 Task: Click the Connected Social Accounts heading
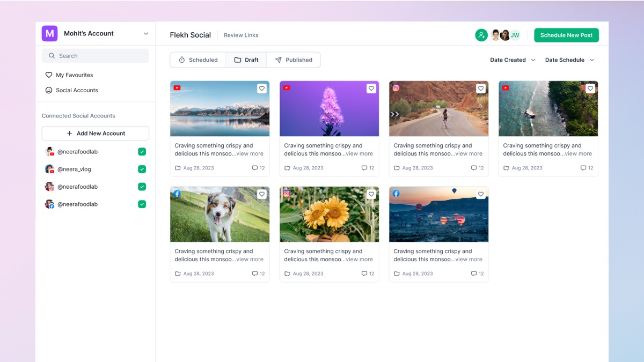pos(78,116)
